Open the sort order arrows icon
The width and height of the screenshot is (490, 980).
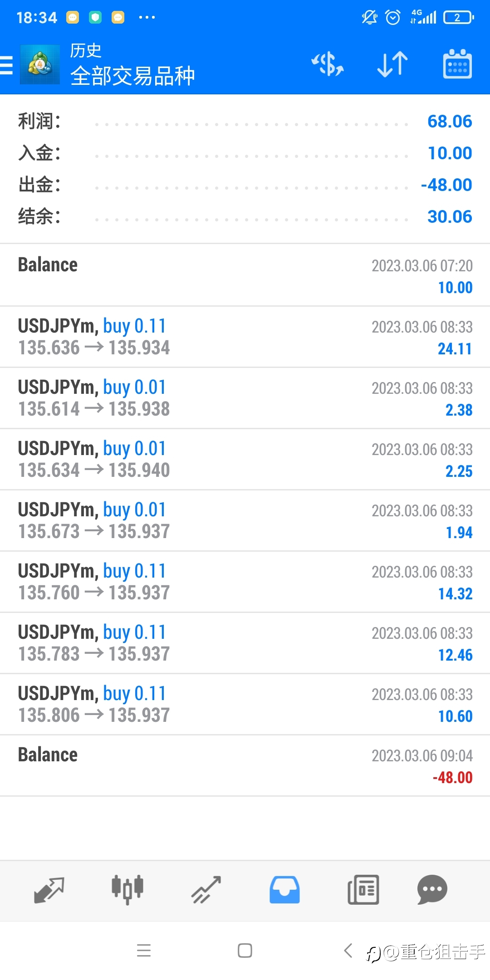click(x=392, y=64)
